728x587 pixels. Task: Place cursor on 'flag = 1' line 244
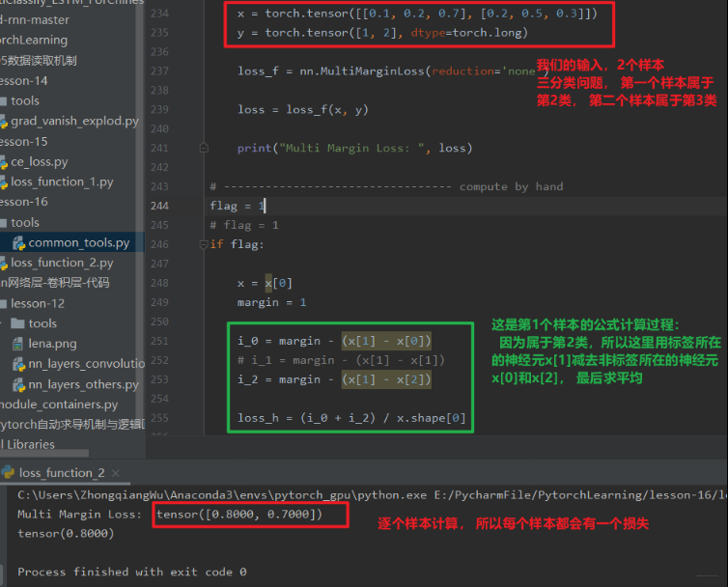tap(237, 206)
